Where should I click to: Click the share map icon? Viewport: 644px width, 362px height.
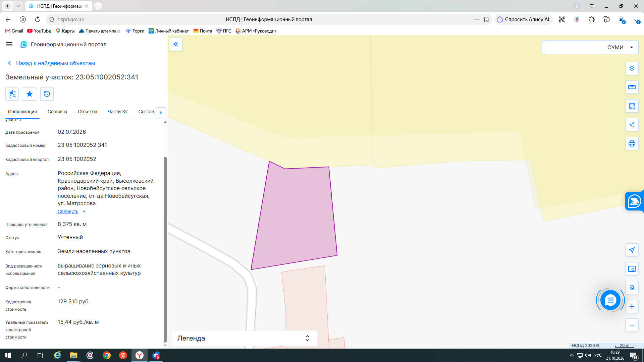(x=632, y=125)
